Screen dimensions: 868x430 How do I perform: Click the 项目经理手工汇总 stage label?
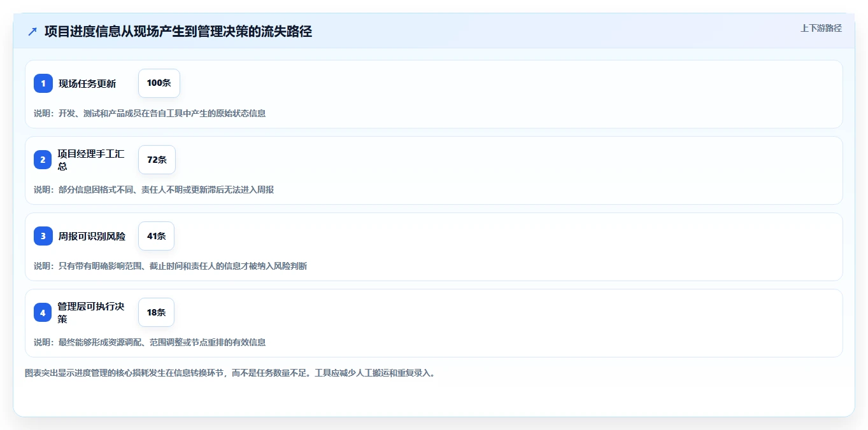point(91,160)
